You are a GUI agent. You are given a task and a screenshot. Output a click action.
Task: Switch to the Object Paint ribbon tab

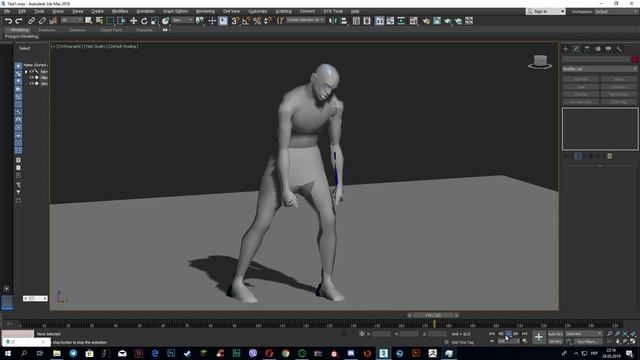pos(111,30)
